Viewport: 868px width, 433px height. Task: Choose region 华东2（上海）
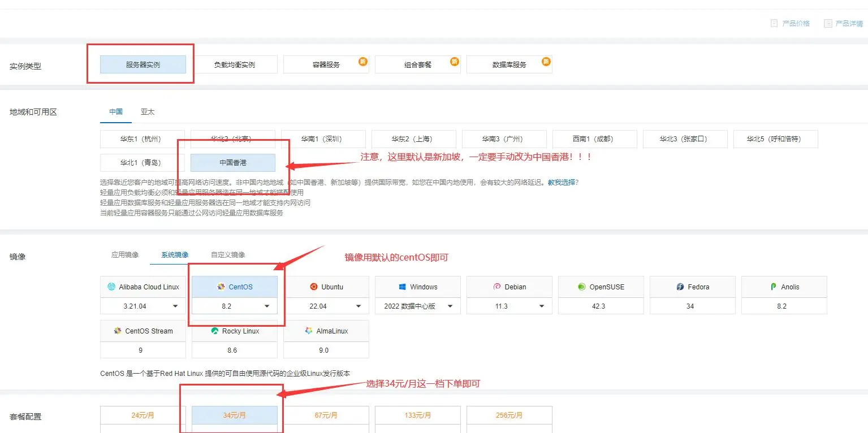[414, 139]
